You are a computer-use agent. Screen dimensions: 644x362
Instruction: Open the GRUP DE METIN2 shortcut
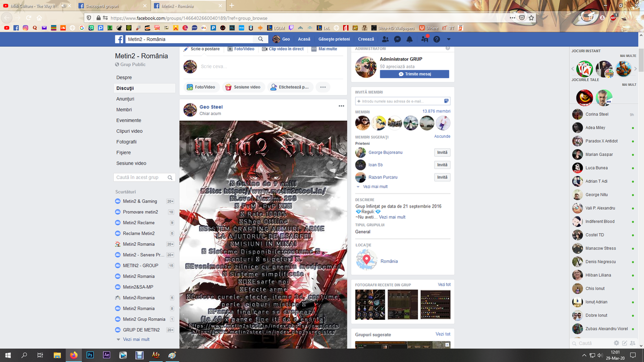click(141, 330)
